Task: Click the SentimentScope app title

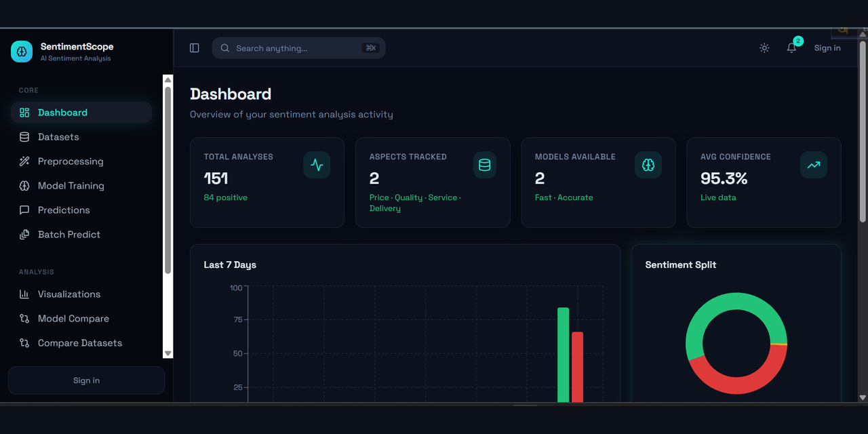Action: pyautogui.click(x=77, y=47)
